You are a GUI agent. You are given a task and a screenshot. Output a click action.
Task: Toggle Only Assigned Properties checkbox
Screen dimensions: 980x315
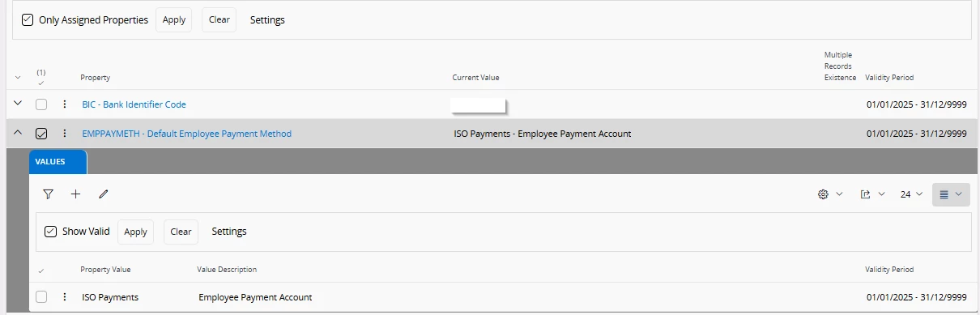pyautogui.click(x=28, y=19)
